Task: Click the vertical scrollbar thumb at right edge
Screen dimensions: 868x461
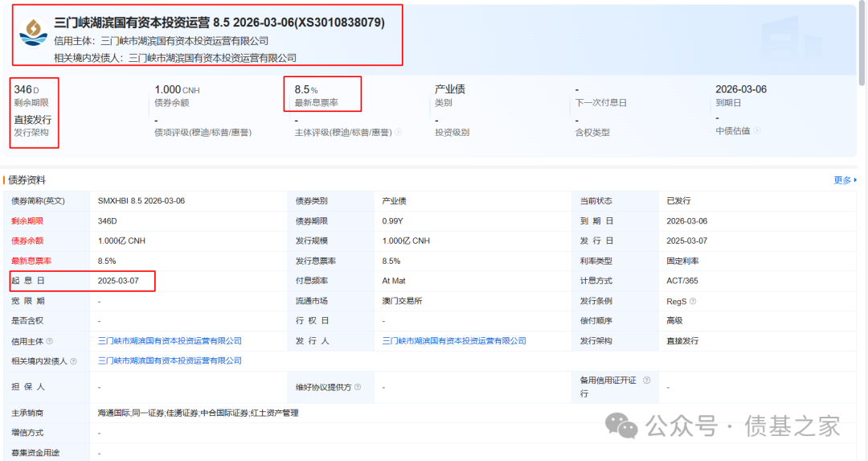Action: click(x=862, y=43)
